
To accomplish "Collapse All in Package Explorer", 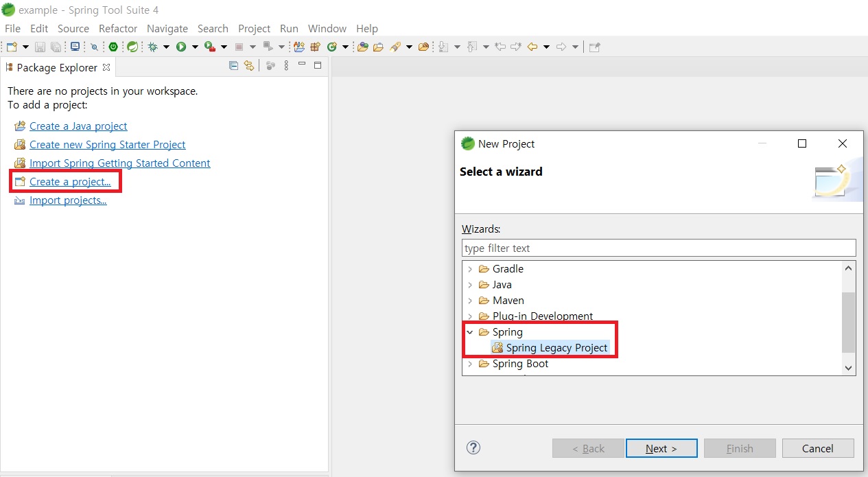I will tap(233, 66).
